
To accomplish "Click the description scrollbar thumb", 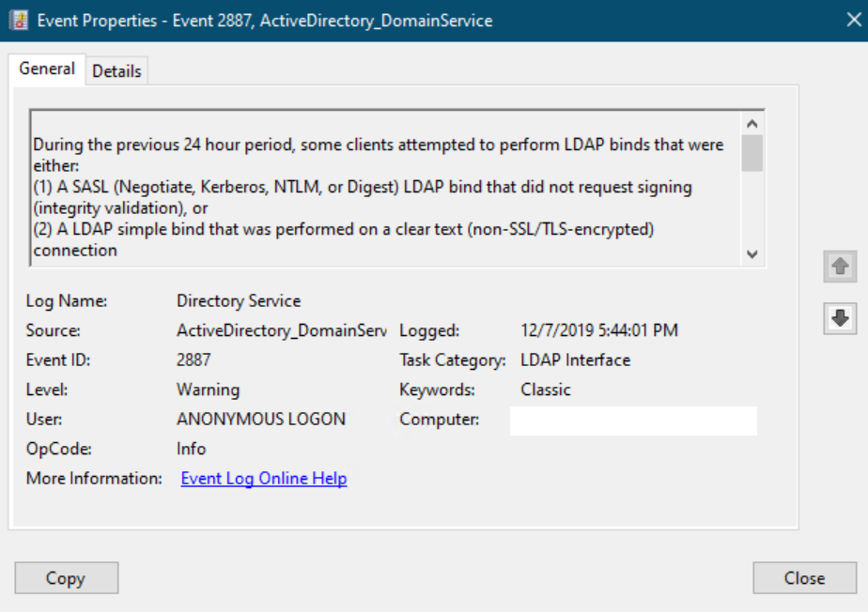I will pos(752,152).
